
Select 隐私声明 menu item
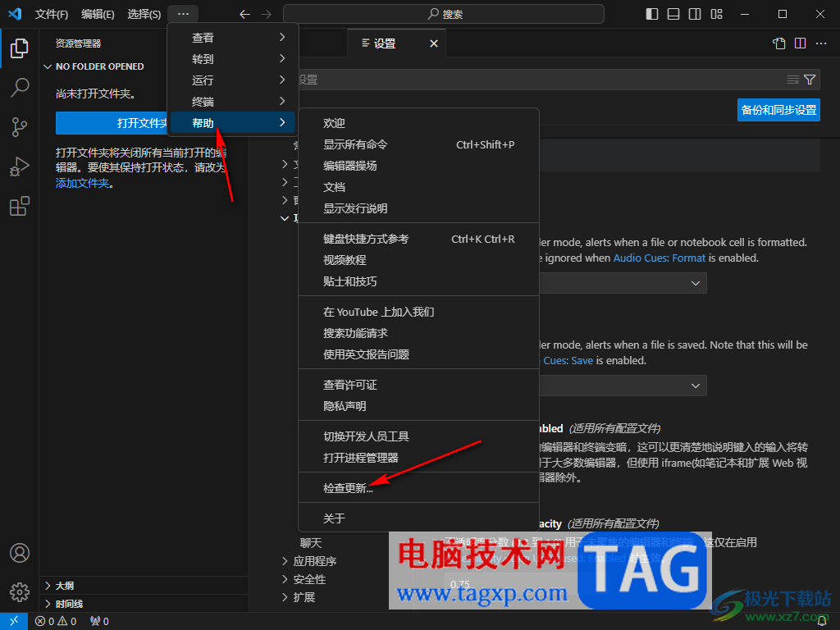(418, 406)
